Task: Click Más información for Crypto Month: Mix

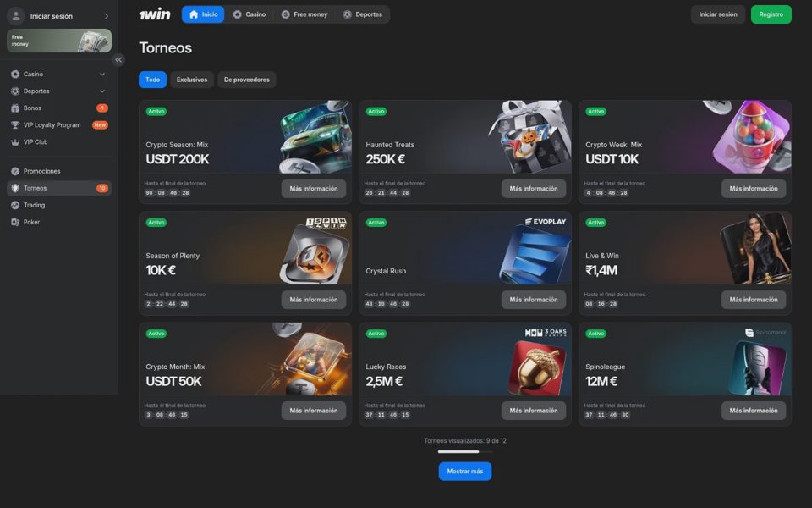Action: (314, 411)
